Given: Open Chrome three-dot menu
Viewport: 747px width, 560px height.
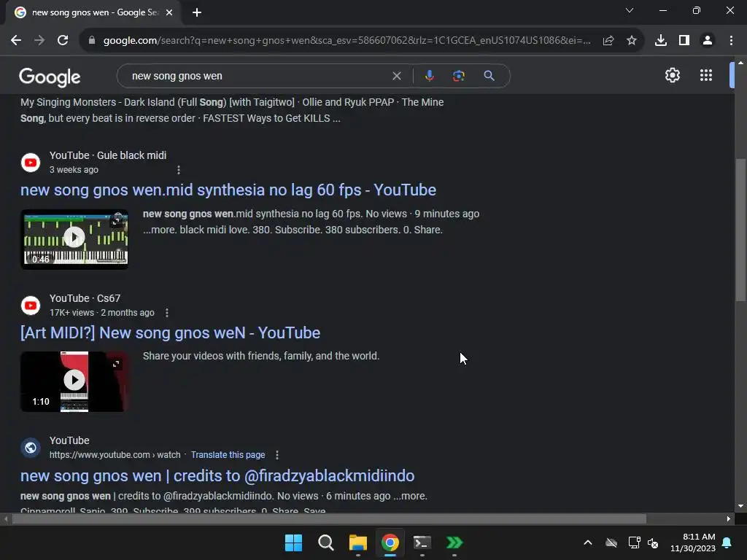Looking at the screenshot, I should coord(731,41).
